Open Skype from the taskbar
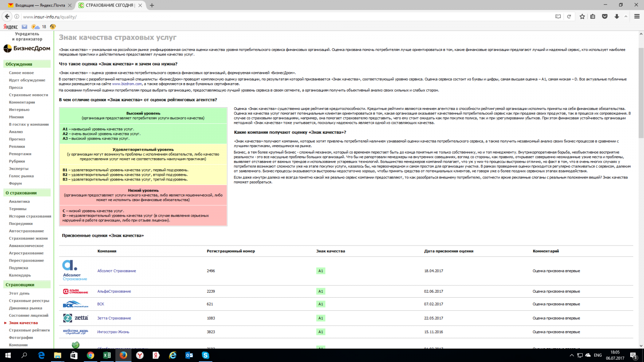Screen dimensions: 644x362 [205, 355]
